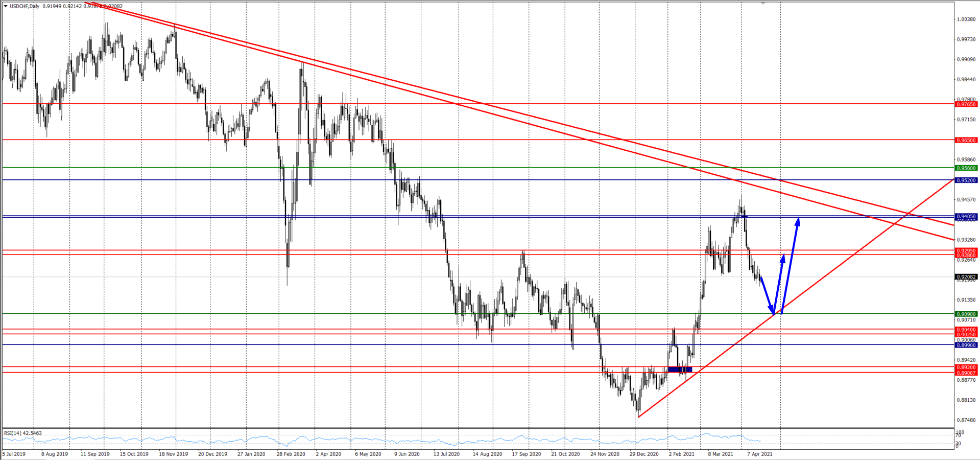Click the gray chart shift marker triangle

(763, 4)
